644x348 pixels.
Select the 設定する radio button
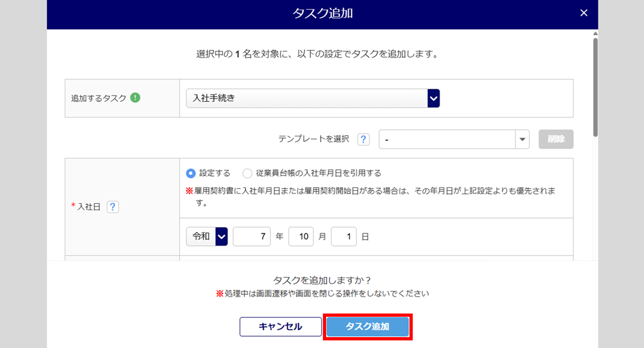coord(191,173)
